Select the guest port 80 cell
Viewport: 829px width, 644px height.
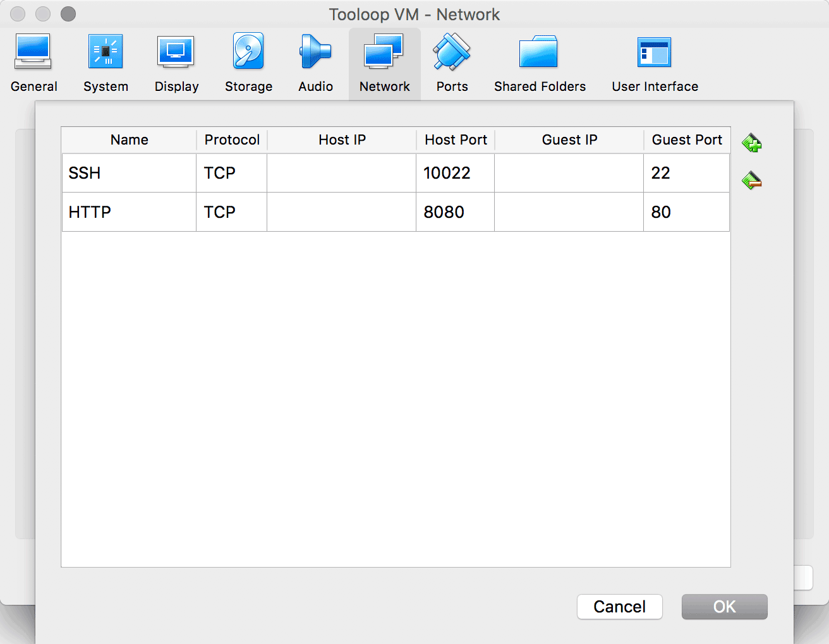click(x=687, y=212)
